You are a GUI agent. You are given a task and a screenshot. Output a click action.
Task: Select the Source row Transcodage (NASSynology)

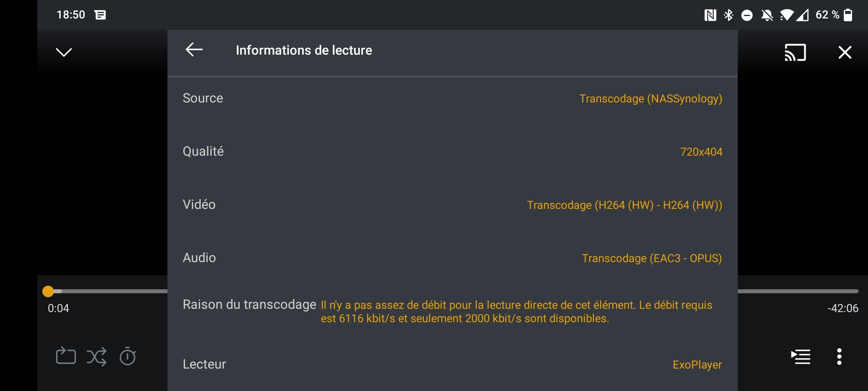pyautogui.click(x=452, y=98)
